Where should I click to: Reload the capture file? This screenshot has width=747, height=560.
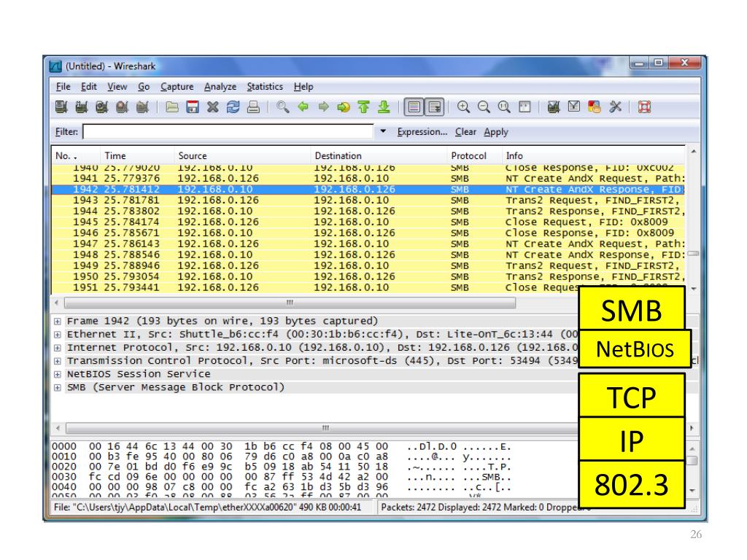click(233, 106)
